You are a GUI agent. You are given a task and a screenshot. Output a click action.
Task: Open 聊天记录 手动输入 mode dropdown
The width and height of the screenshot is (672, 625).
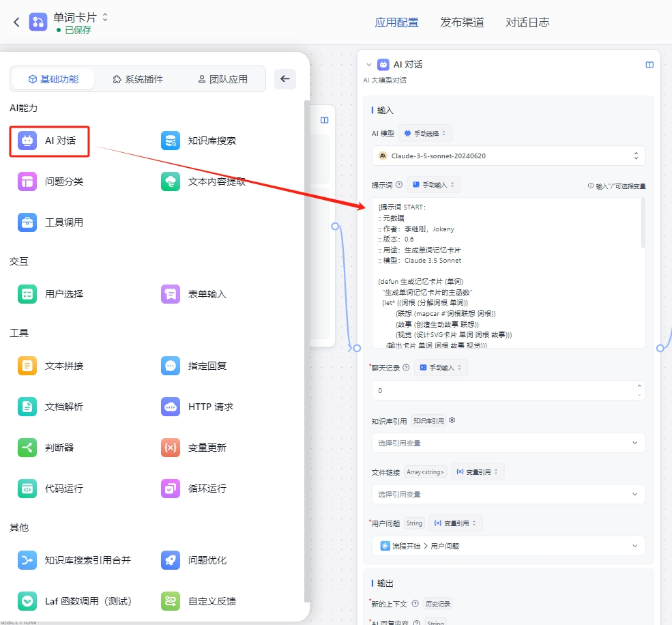441,368
